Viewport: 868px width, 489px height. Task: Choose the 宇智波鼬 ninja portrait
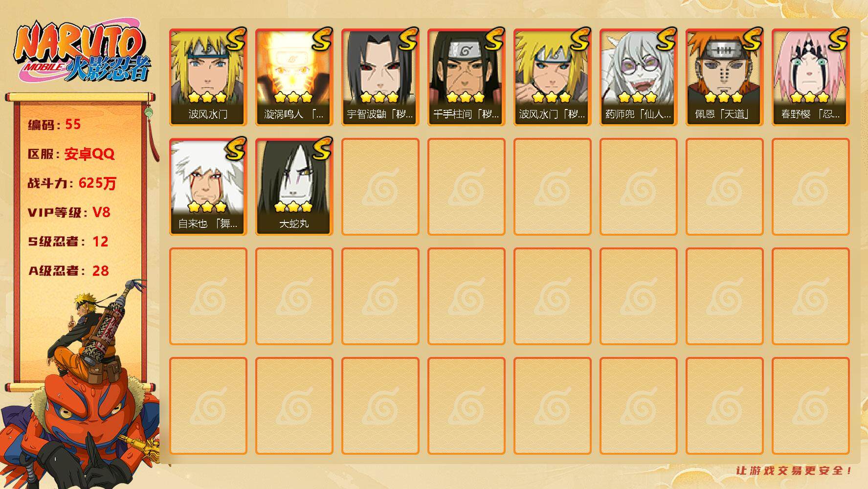(x=380, y=77)
